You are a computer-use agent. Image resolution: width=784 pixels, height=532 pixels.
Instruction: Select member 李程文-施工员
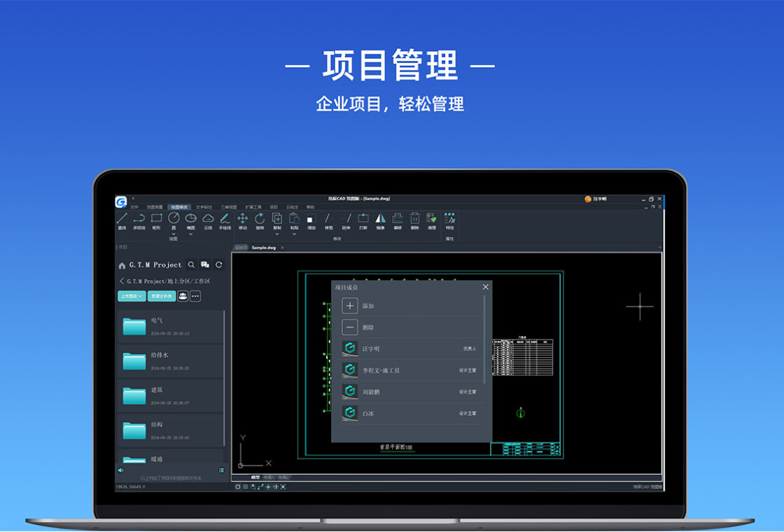[x=412, y=370]
